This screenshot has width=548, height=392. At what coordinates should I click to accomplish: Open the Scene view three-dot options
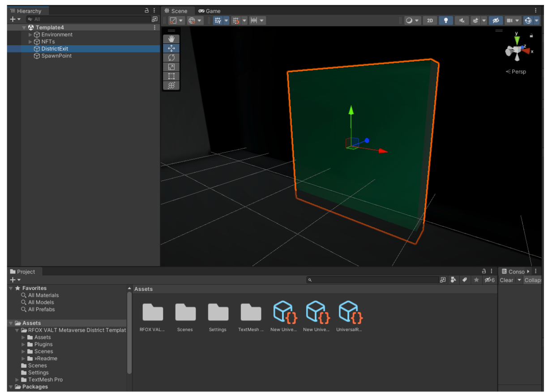point(535,10)
